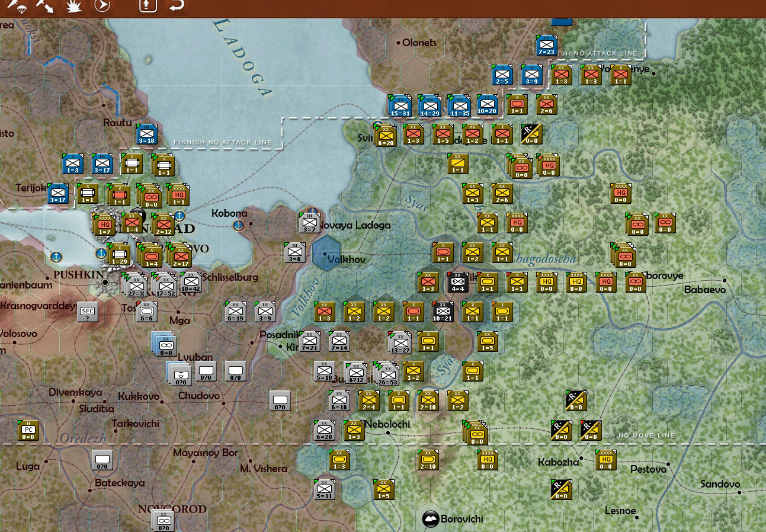This screenshot has width=766, height=532.
Task: Select the Finnish unit marked 7=23
Action: (x=547, y=46)
